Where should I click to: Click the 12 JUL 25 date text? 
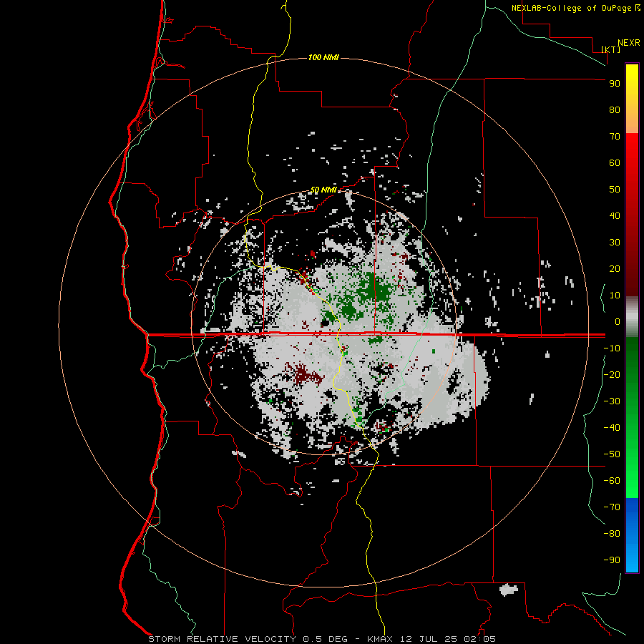coord(429,639)
